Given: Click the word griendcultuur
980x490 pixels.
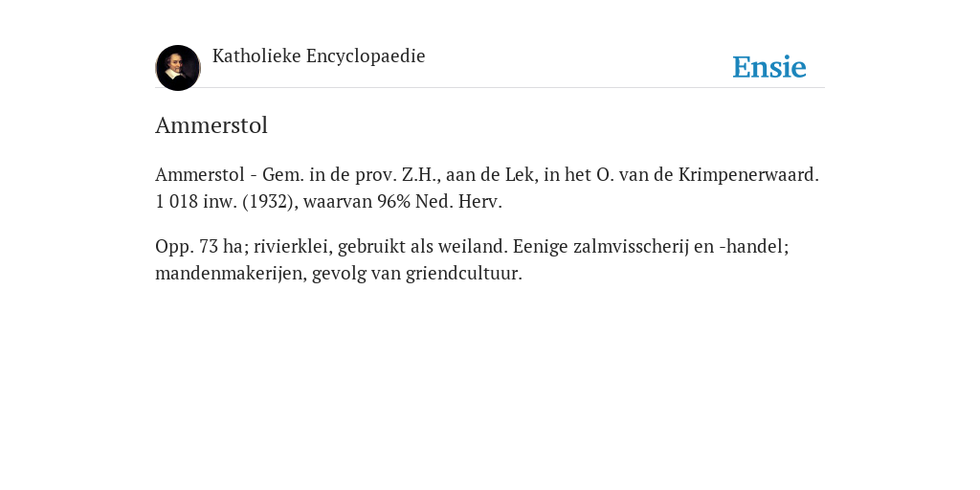Looking at the screenshot, I should click(464, 274).
